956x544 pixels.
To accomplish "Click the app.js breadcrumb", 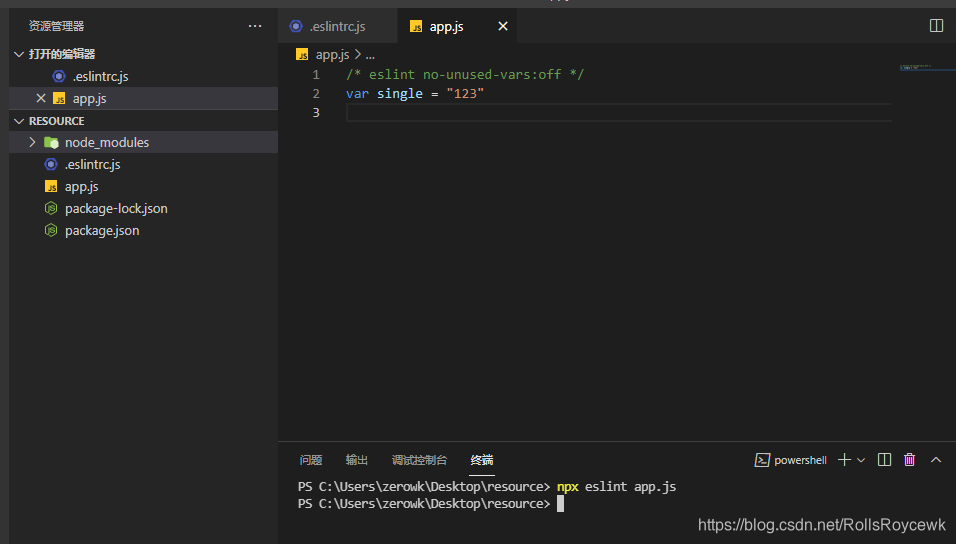I will [x=332, y=55].
